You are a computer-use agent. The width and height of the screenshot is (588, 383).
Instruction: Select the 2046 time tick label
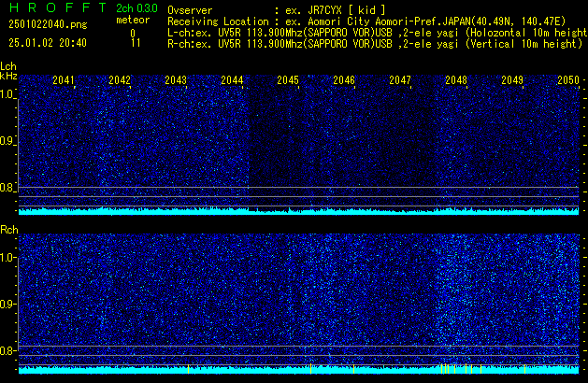tap(344, 80)
